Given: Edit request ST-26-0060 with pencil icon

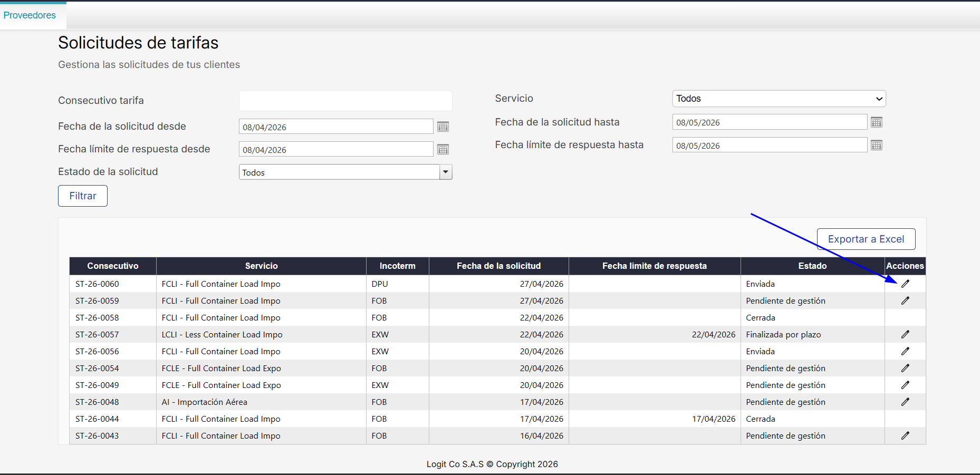Looking at the screenshot, I should [905, 284].
